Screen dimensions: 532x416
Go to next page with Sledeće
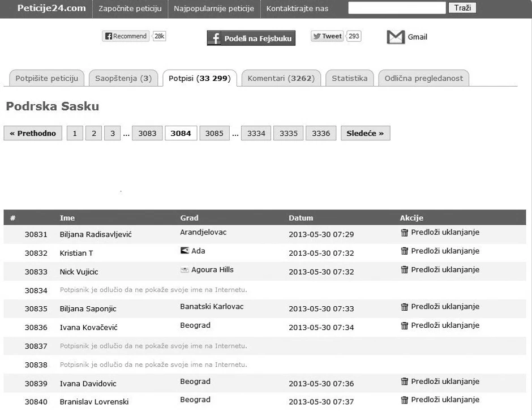coord(366,133)
